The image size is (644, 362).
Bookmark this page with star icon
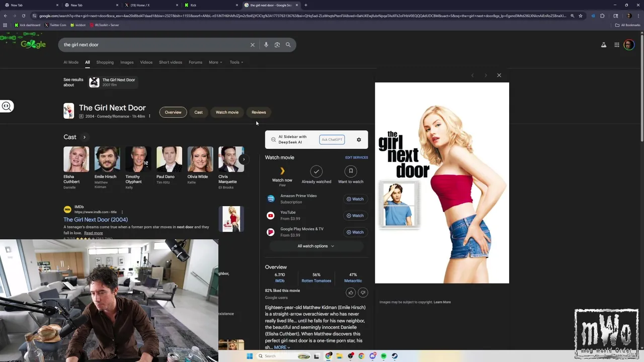tap(581, 16)
